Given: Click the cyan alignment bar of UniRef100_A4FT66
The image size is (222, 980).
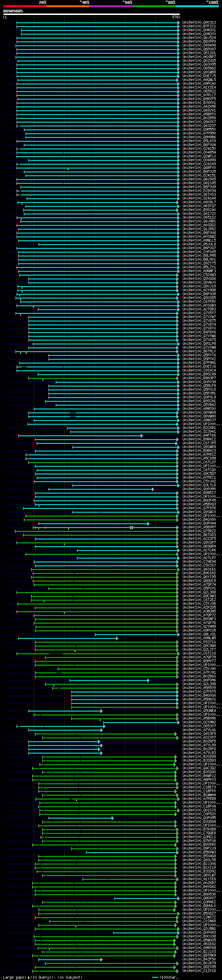Looking at the screenshot, I should tap(80, 436).
